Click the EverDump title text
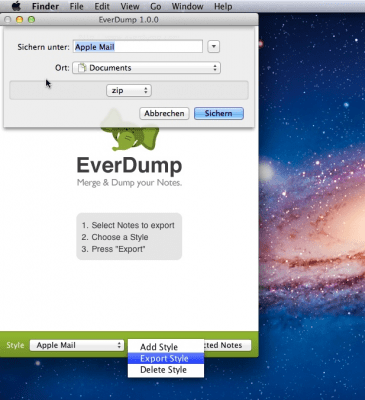 (129, 165)
